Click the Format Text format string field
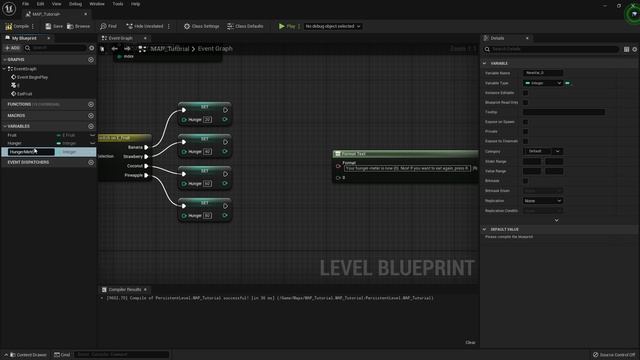The height and width of the screenshot is (360, 640). coord(407,168)
